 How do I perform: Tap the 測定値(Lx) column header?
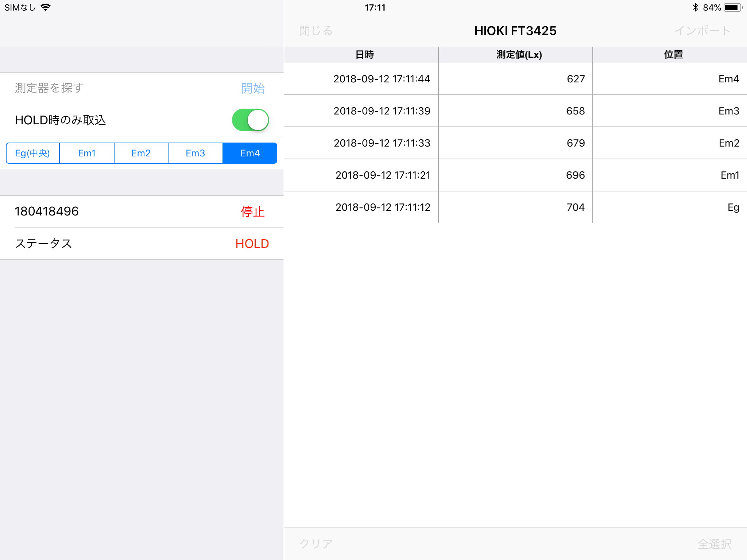(519, 55)
